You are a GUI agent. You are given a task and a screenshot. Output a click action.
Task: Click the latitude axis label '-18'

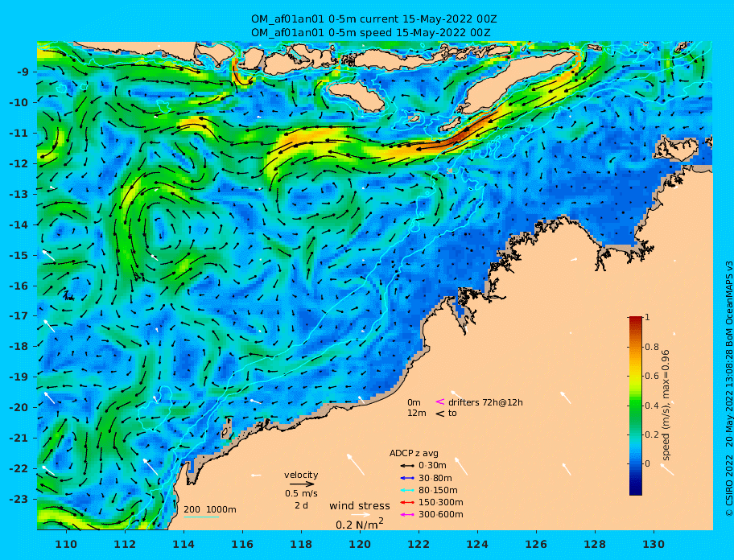coord(19,346)
